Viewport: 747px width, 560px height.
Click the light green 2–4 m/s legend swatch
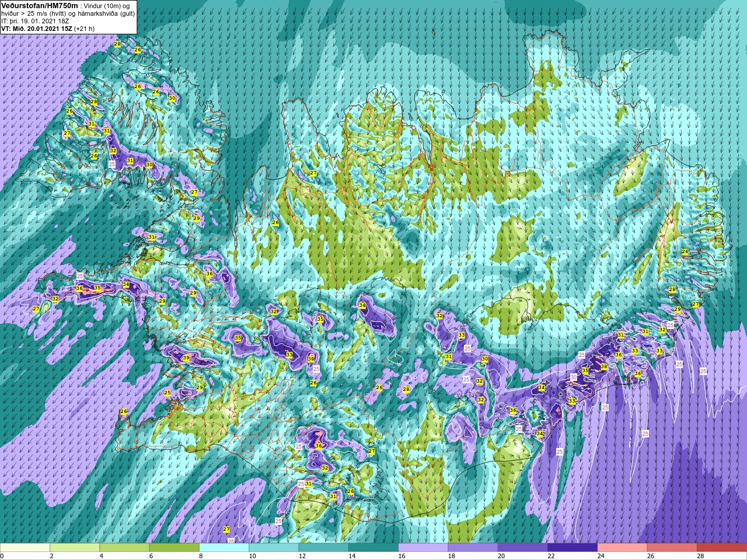75,548
